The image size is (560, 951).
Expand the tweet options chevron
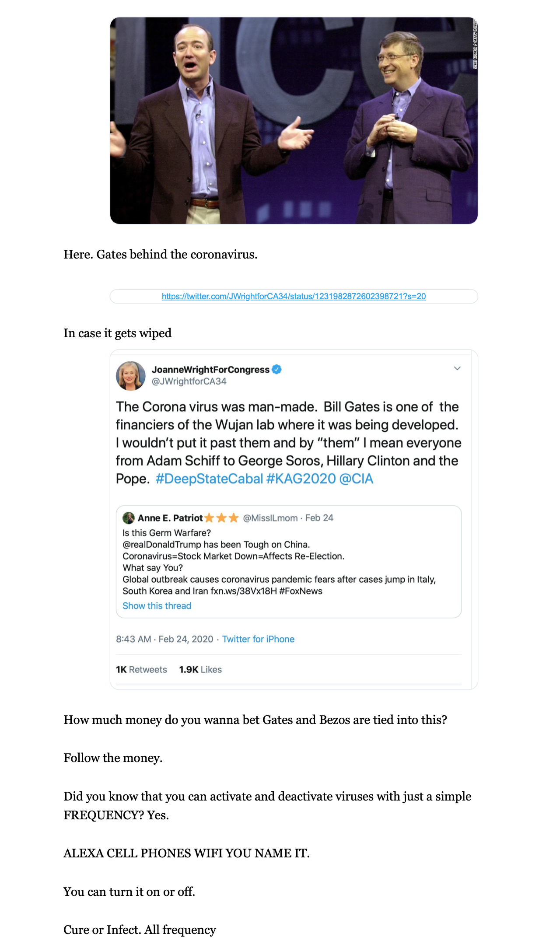(x=457, y=368)
